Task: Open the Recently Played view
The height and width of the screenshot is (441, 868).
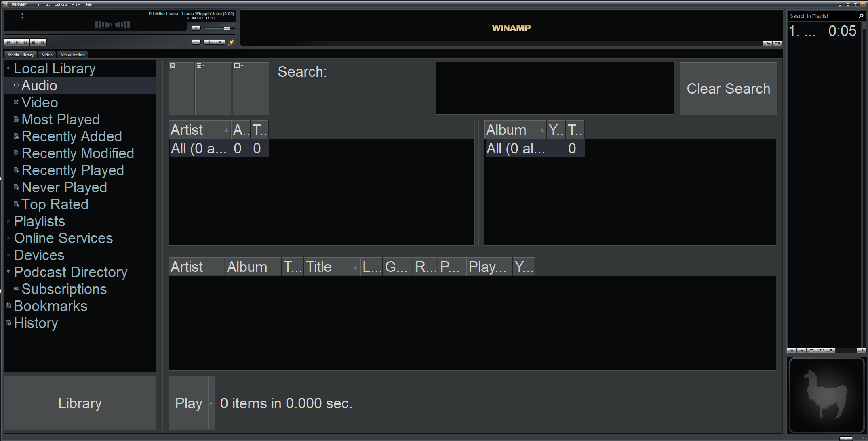Action: 73,170
